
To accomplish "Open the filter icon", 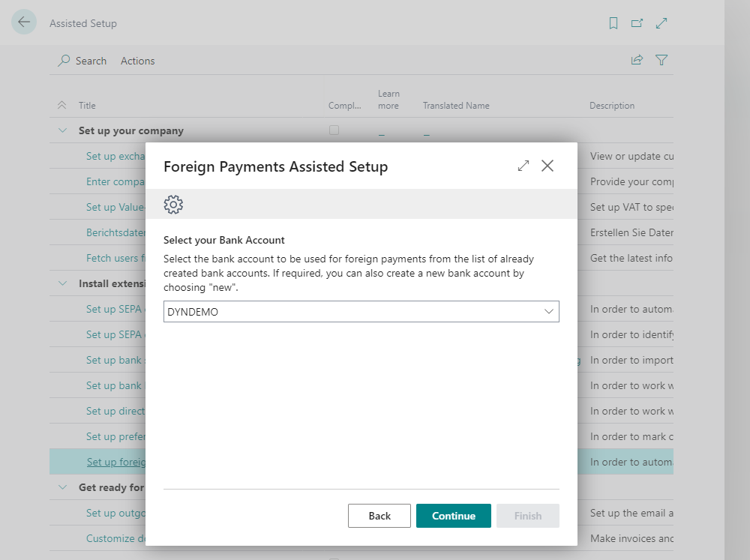I will (x=661, y=60).
